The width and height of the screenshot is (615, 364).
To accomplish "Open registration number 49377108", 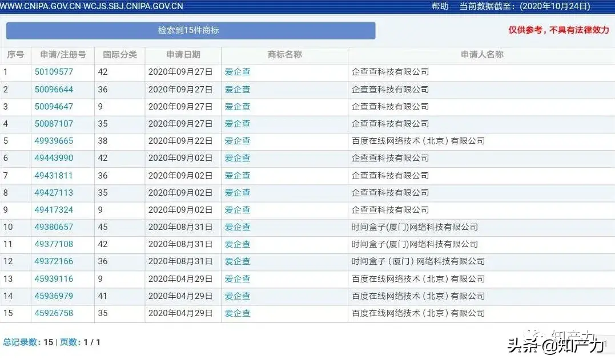I will tap(54, 244).
